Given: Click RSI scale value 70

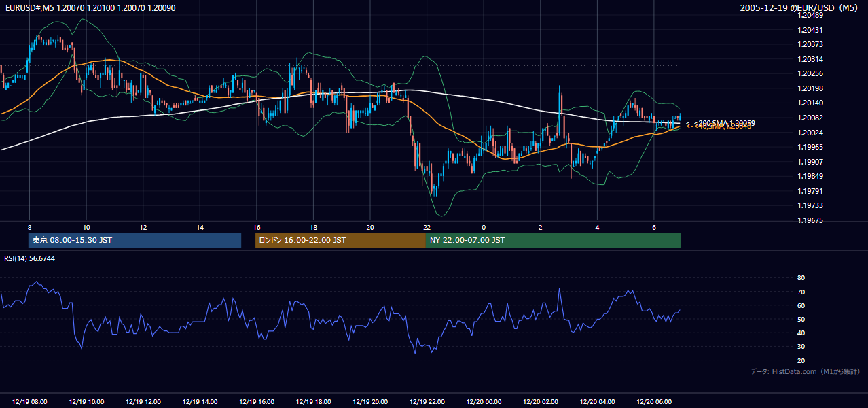Looking at the screenshot, I should [801, 292].
